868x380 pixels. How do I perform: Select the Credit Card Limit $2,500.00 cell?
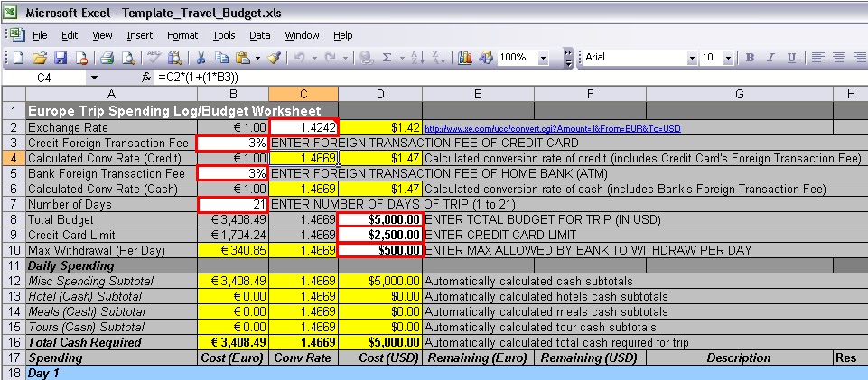tap(380, 235)
